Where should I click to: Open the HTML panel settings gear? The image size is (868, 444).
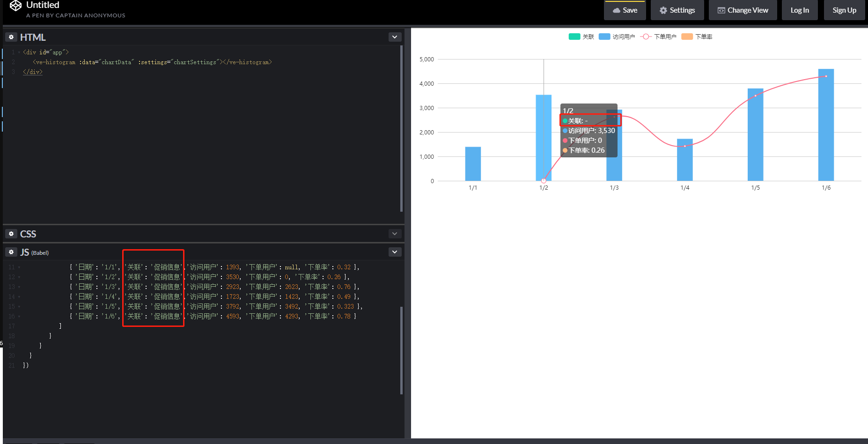[11, 37]
